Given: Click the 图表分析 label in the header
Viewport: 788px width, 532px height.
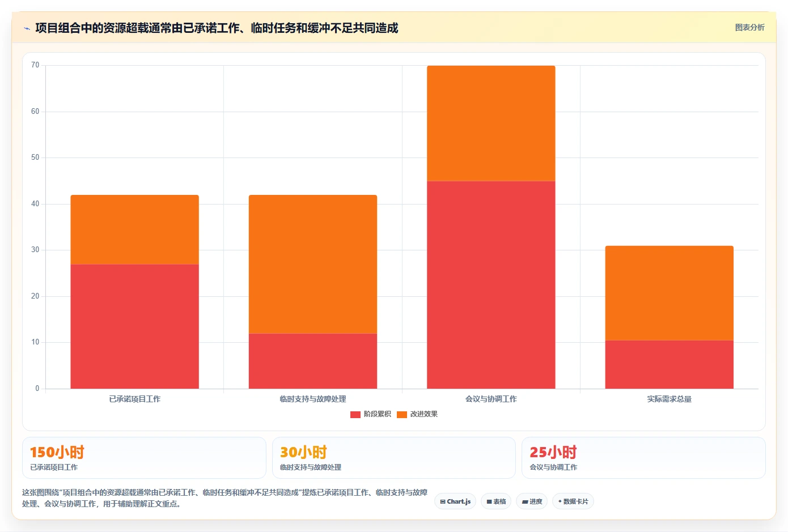Looking at the screenshot, I should (x=749, y=27).
